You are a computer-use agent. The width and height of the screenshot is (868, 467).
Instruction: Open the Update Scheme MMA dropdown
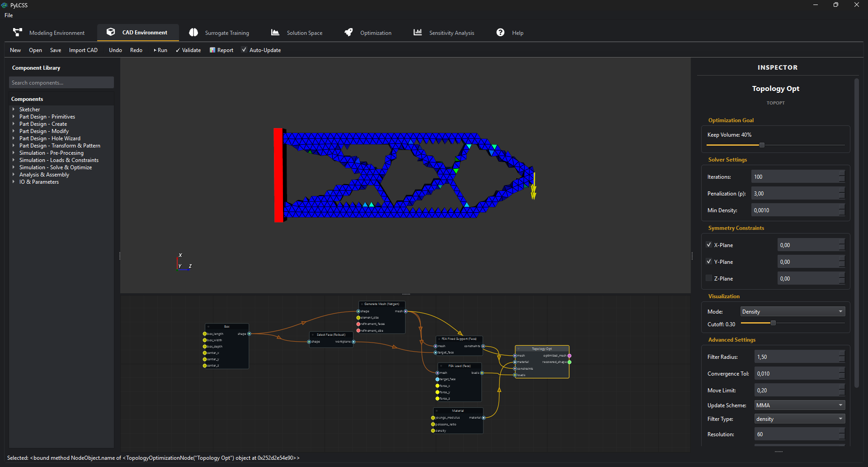click(x=799, y=405)
